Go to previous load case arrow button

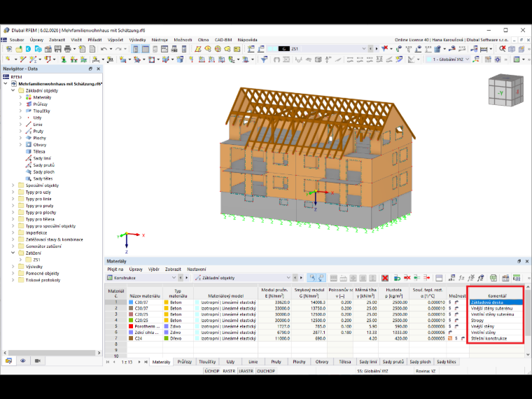click(x=370, y=49)
